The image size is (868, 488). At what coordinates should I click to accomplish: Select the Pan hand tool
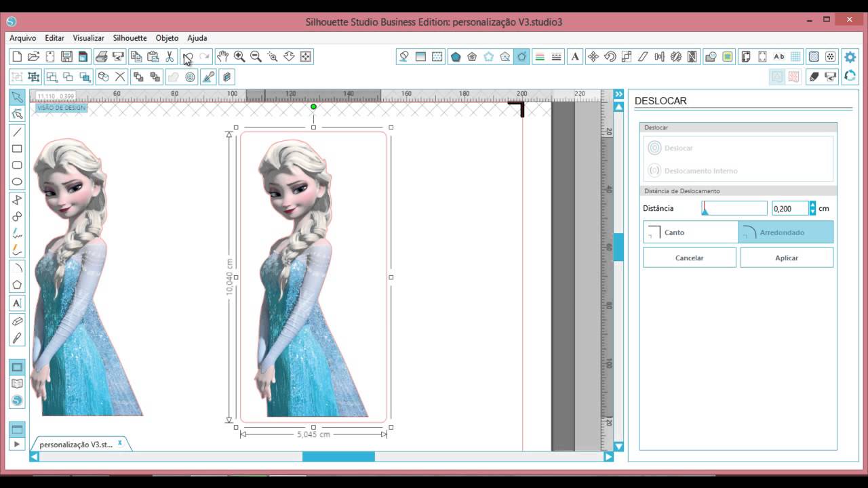pyautogui.click(x=222, y=57)
